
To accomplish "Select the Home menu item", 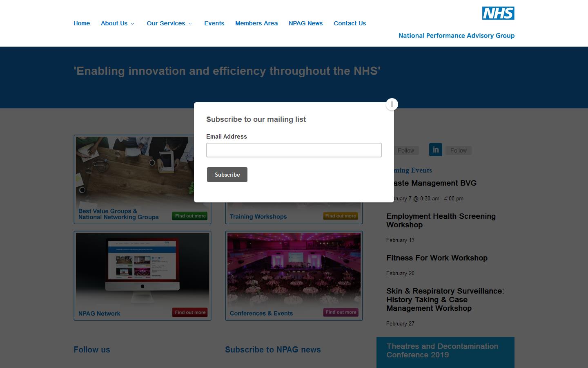I will (x=82, y=23).
